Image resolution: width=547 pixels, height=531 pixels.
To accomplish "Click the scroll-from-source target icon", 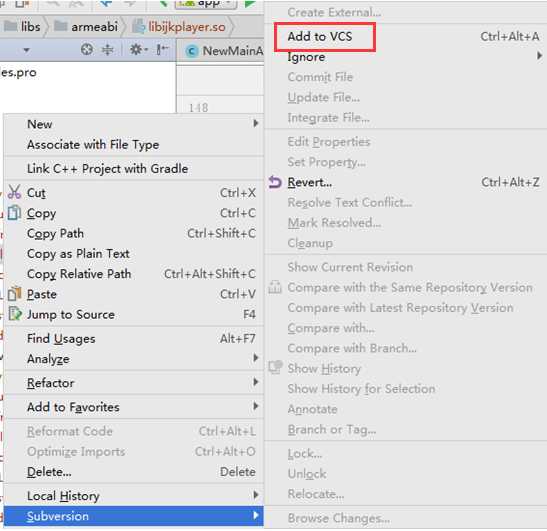I will (87, 50).
